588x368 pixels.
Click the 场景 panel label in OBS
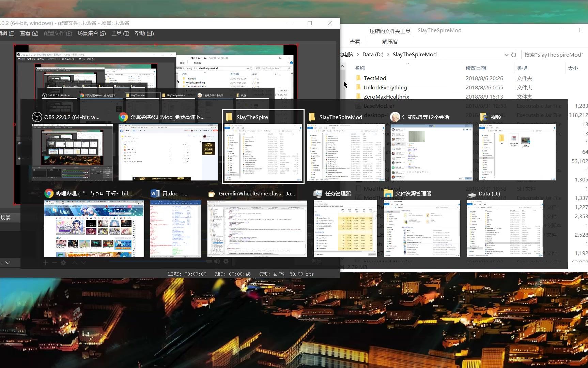5,217
